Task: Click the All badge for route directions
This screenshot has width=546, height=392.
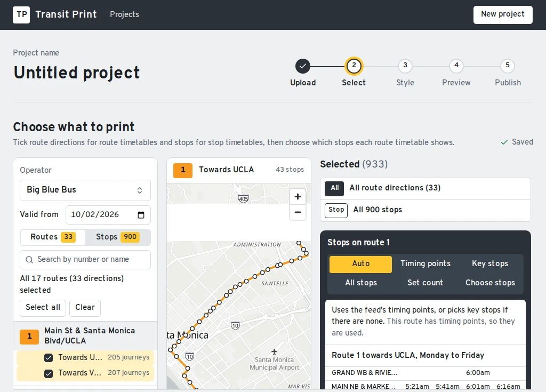Action: point(335,188)
